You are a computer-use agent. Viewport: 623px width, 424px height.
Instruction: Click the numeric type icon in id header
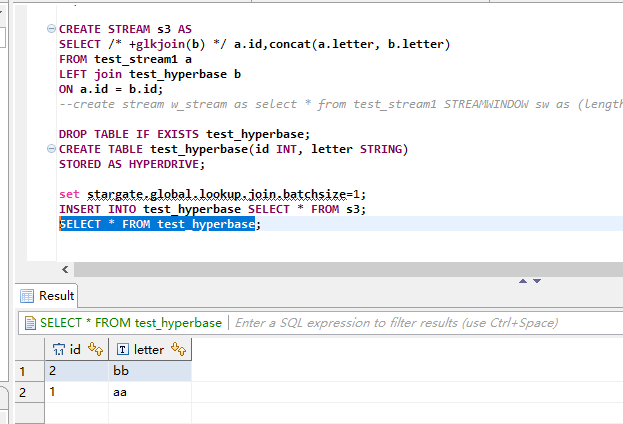59,349
